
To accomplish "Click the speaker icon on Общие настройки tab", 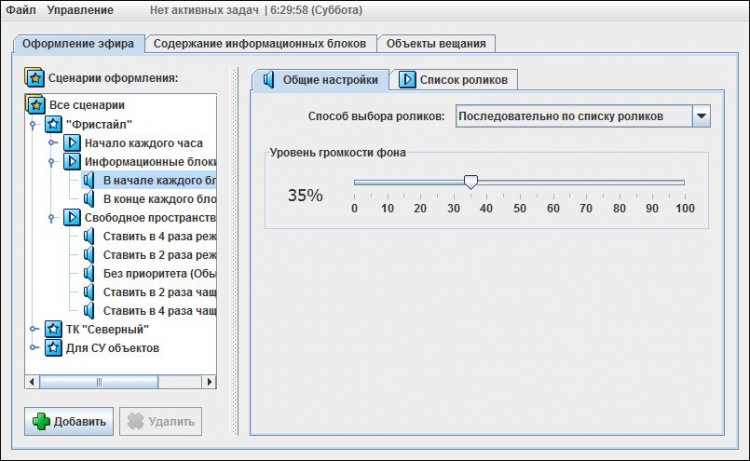I will click(269, 79).
